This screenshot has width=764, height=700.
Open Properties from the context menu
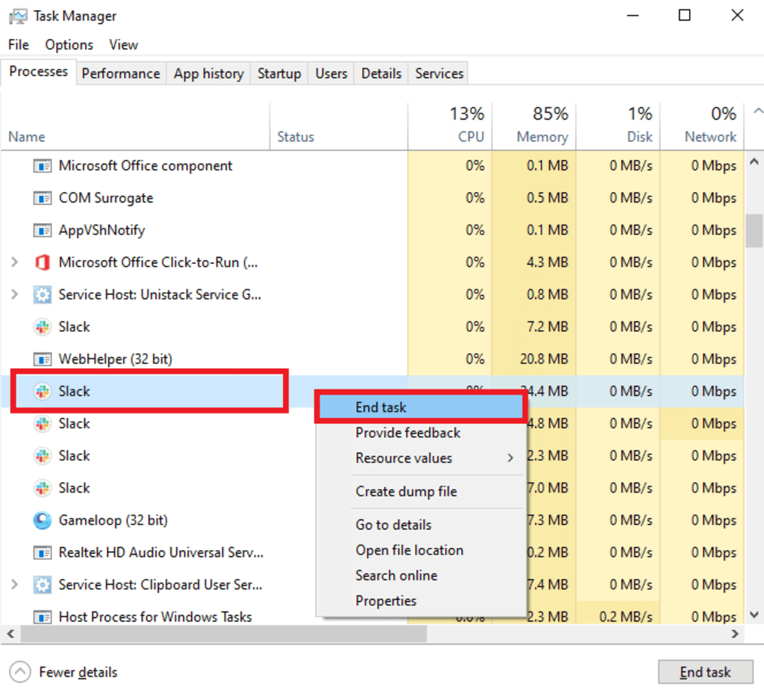coord(421,601)
